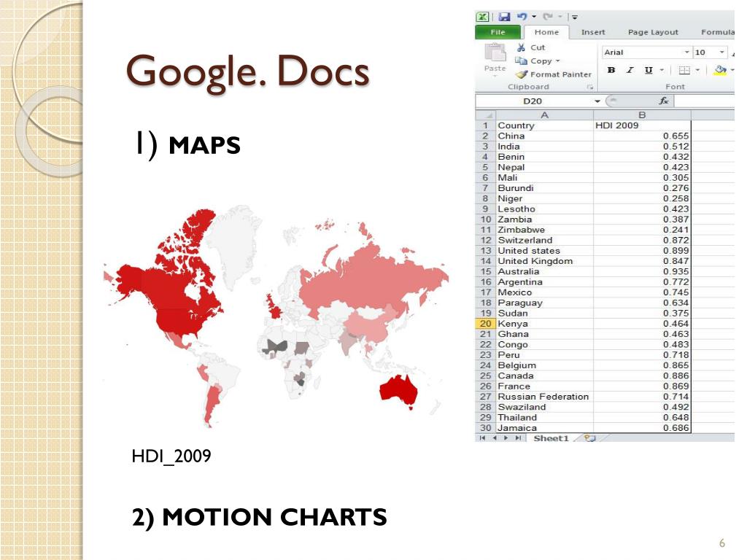Click the greyed Redo arrow
The image size is (747, 560).
tap(547, 17)
